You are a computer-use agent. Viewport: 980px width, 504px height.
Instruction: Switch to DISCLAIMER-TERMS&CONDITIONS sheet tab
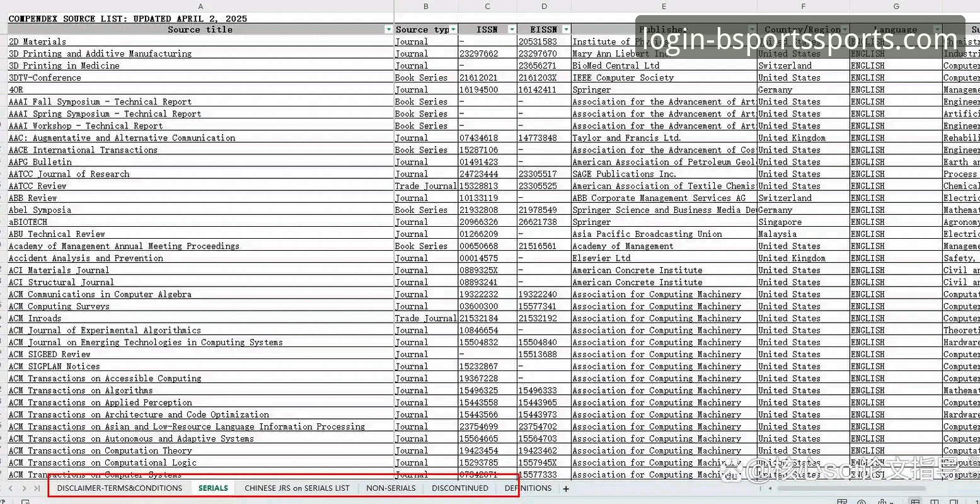[119, 488]
